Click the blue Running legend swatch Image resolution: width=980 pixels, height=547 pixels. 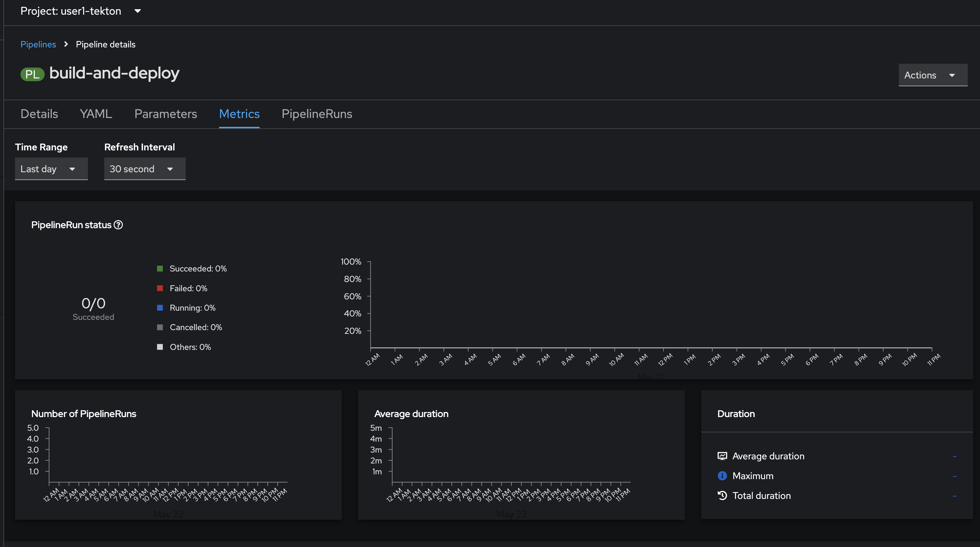[160, 308]
